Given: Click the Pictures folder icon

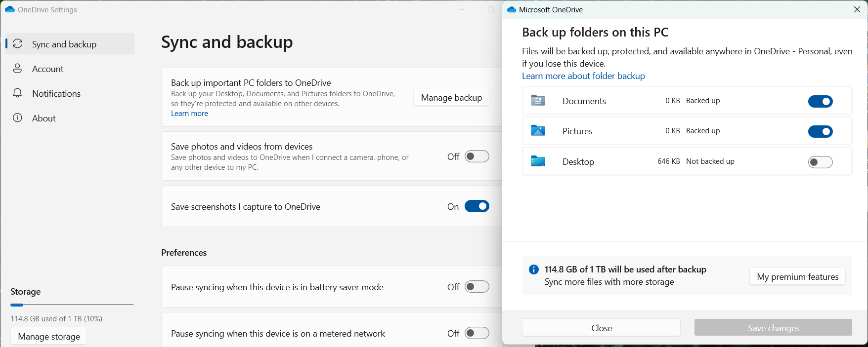Looking at the screenshot, I should (538, 131).
